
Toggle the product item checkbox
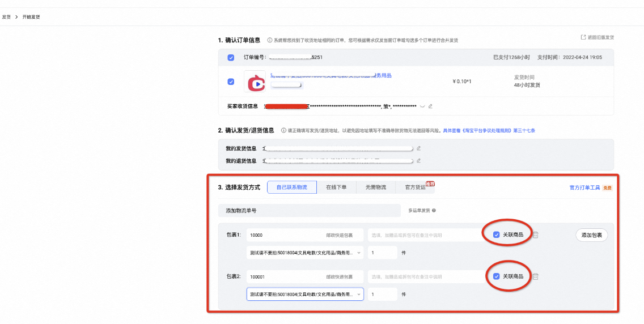231,82
